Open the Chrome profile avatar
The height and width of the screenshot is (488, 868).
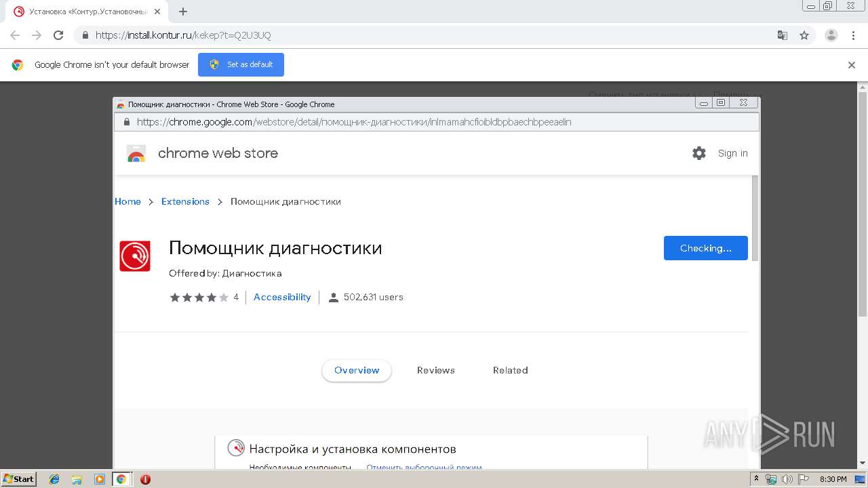pos(831,35)
